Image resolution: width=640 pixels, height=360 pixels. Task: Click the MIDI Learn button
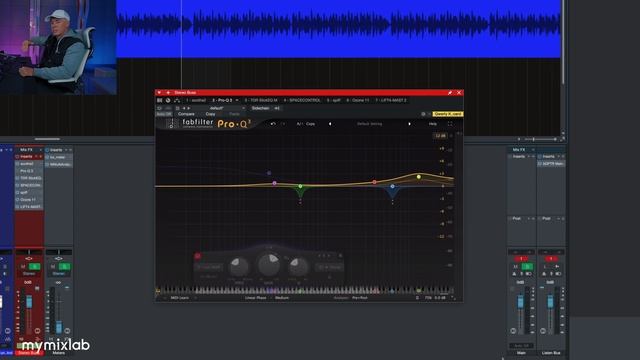180,298
